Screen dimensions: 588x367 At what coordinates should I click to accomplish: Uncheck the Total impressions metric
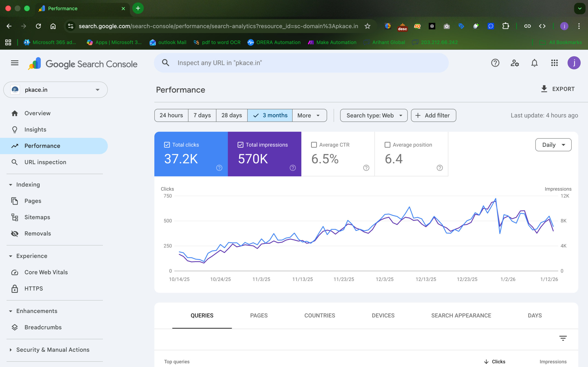coord(240,145)
